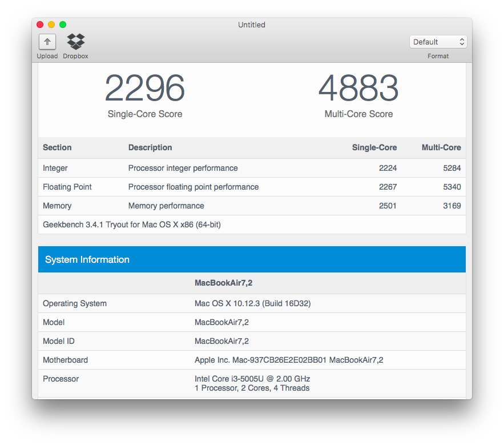Click the Geekbench 3.4.1 Tryout version line

click(x=132, y=224)
